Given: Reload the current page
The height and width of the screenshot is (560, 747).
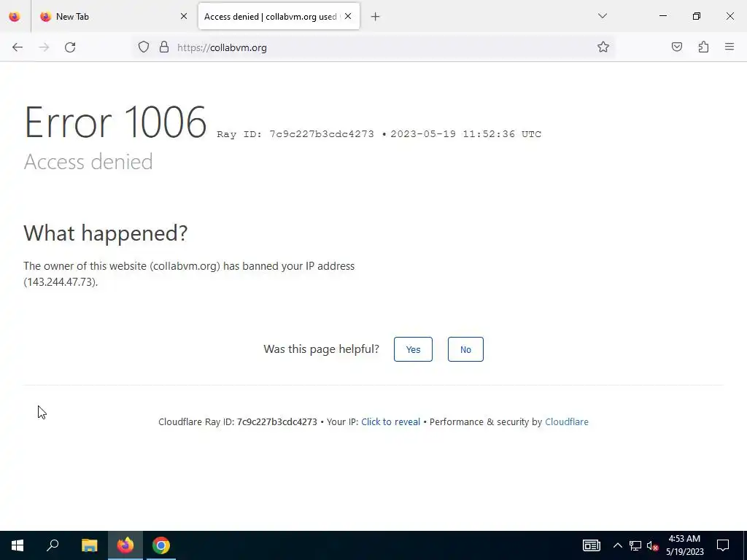Looking at the screenshot, I should pos(70,47).
